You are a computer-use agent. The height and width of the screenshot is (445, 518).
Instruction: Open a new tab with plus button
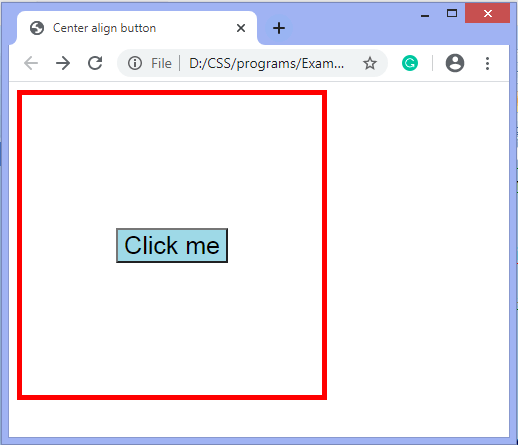[279, 28]
